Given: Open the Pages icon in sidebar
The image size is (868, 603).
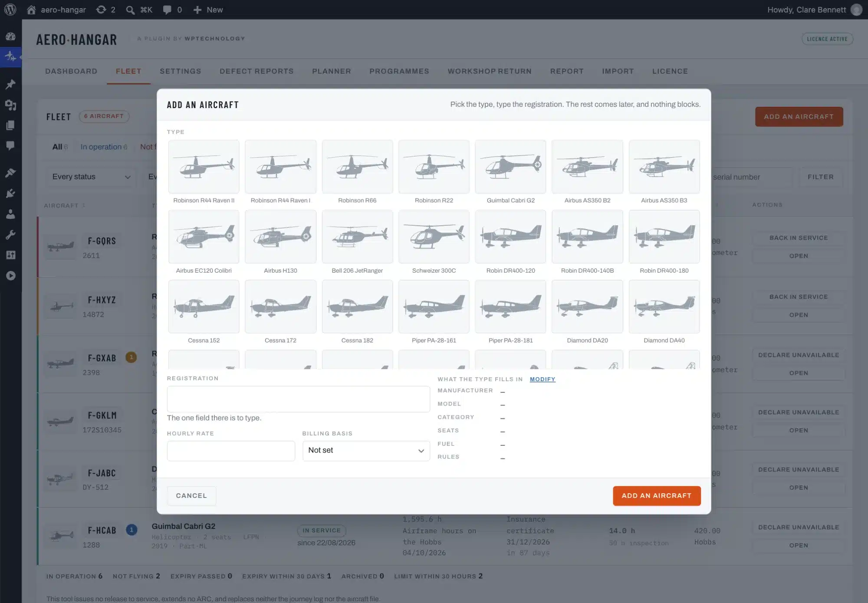Looking at the screenshot, I should (10, 125).
